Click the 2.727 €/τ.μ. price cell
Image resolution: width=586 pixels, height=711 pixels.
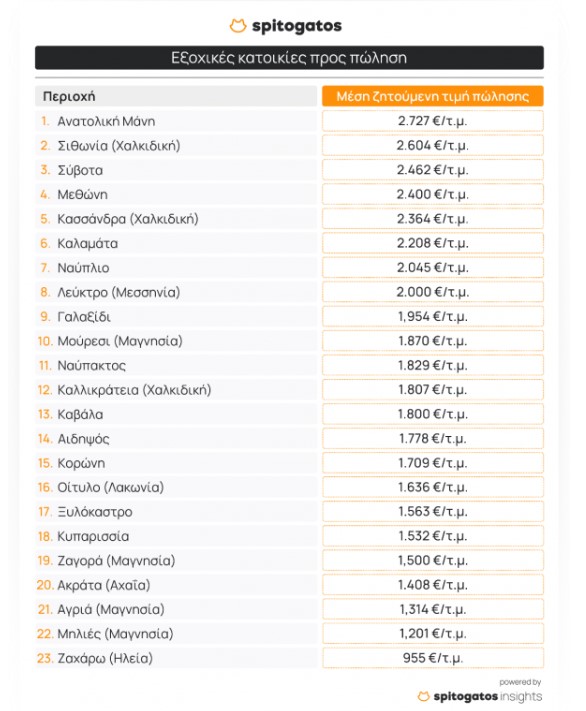point(433,121)
